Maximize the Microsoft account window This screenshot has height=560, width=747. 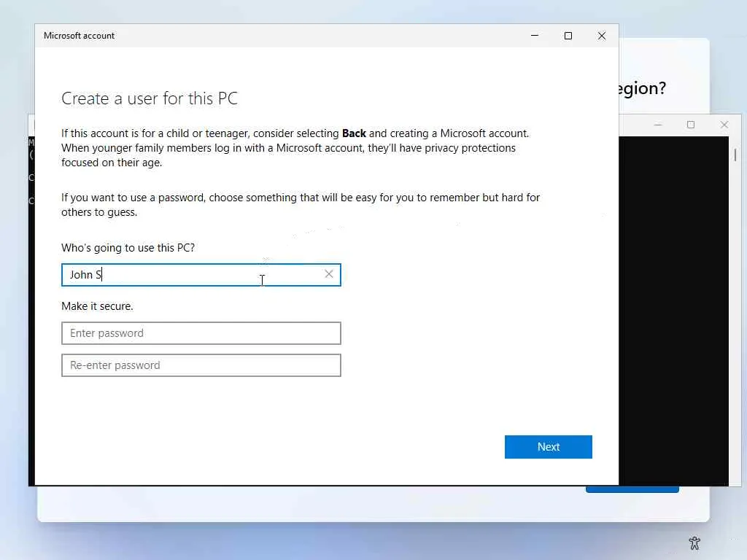pos(568,36)
